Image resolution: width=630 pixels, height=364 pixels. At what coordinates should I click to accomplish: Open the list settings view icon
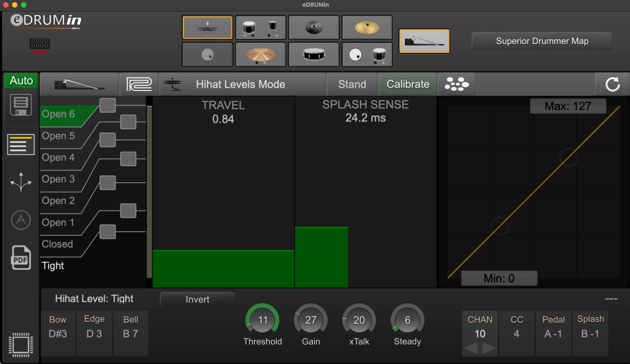pyautogui.click(x=21, y=144)
